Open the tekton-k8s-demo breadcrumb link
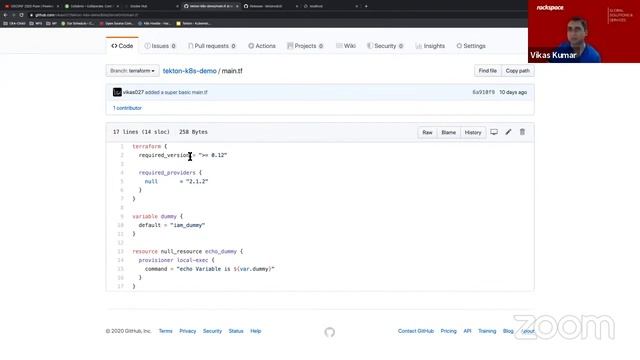This screenshot has height=360, width=640. [x=189, y=71]
